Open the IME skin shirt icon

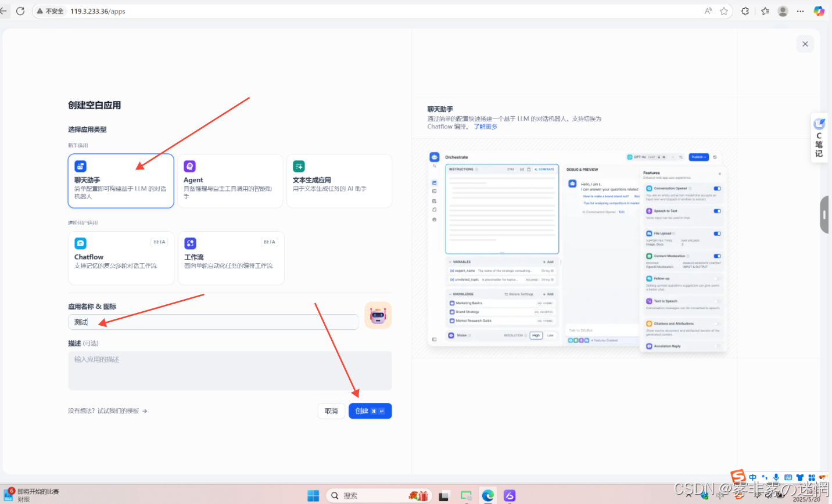(799, 477)
